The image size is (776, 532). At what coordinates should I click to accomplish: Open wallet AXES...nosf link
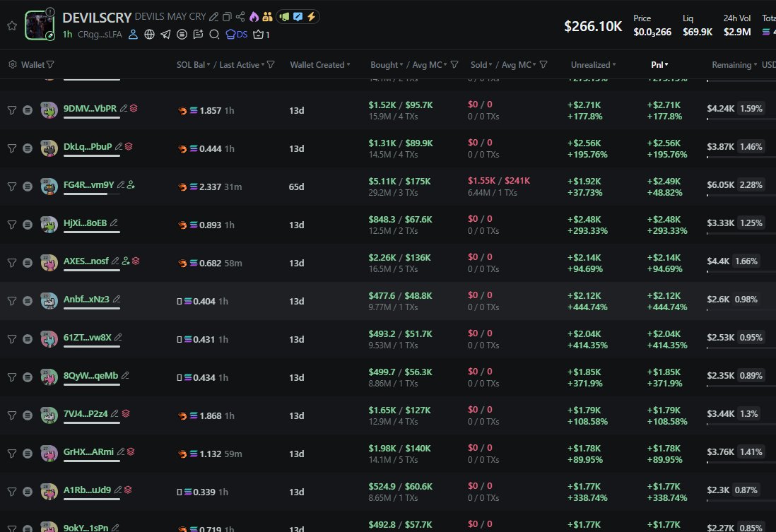click(x=86, y=261)
